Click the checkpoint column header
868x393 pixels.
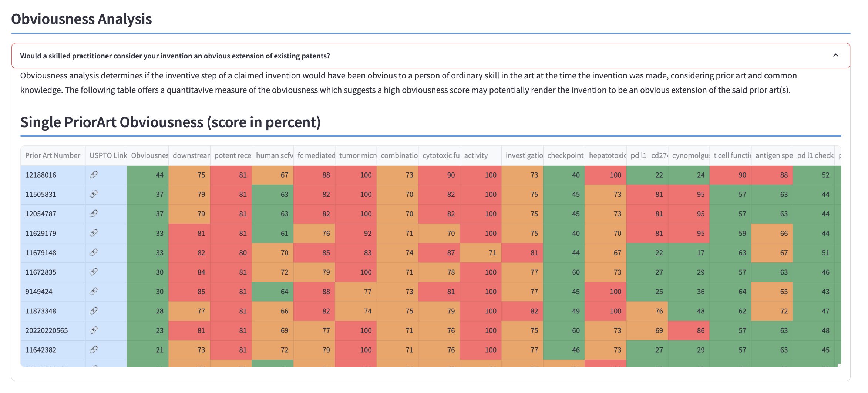click(x=565, y=155)
